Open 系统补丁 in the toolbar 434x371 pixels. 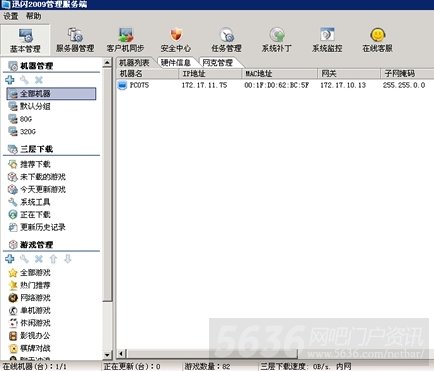[x=277, y=40]
